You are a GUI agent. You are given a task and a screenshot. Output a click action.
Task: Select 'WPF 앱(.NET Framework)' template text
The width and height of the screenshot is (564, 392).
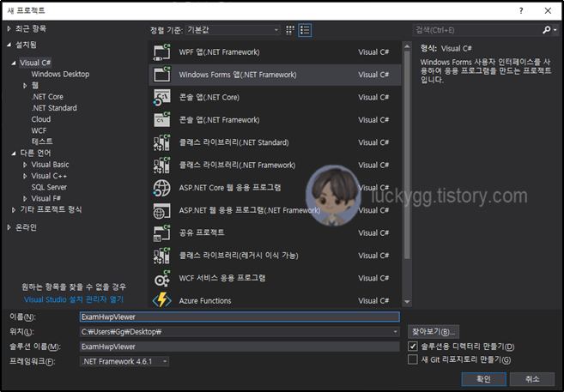click(x=219, y=52)
